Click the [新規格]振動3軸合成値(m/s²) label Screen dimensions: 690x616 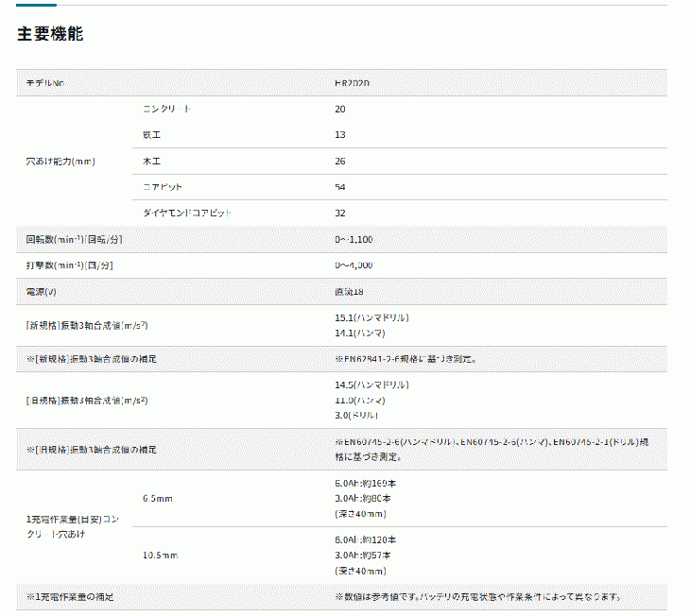click(x=87, y=326)
